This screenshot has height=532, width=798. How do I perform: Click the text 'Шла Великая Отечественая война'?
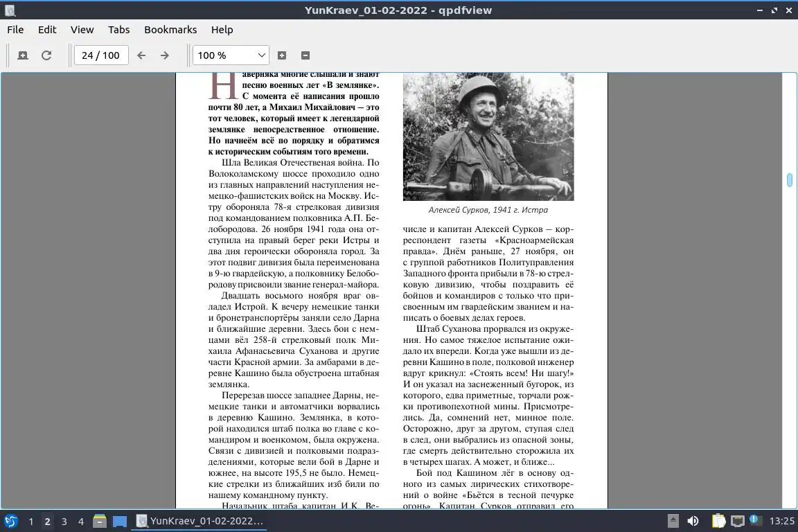click(x=293, y=162)
